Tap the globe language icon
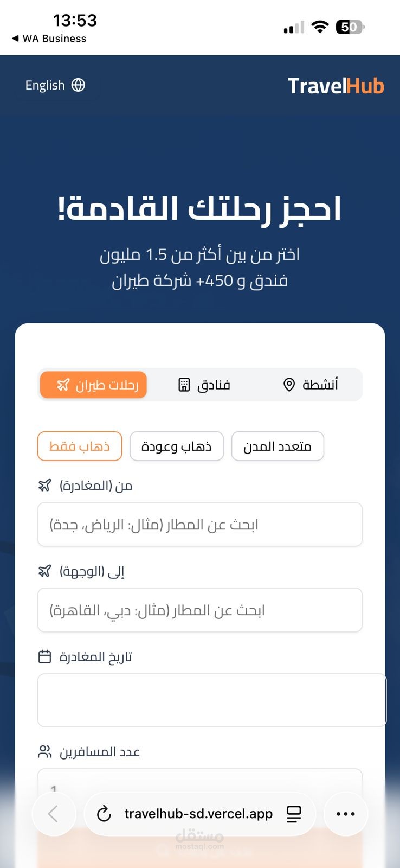400x868 pixels. (x=79, y=85)
